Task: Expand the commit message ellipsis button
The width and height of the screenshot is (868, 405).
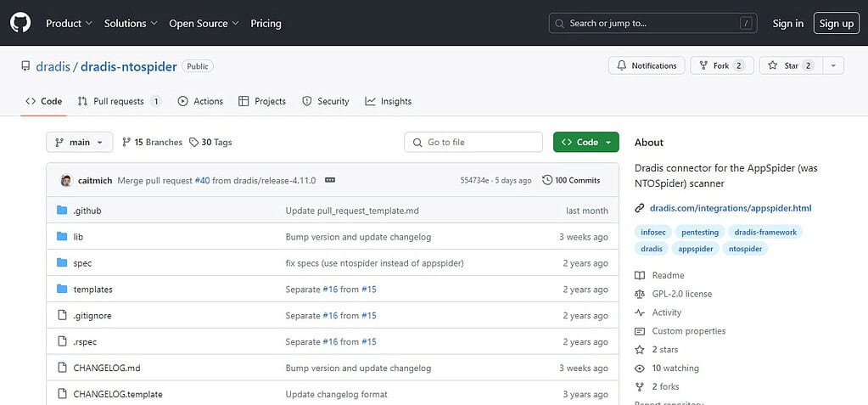Action: pyautogui.click(x=330, y=180)
